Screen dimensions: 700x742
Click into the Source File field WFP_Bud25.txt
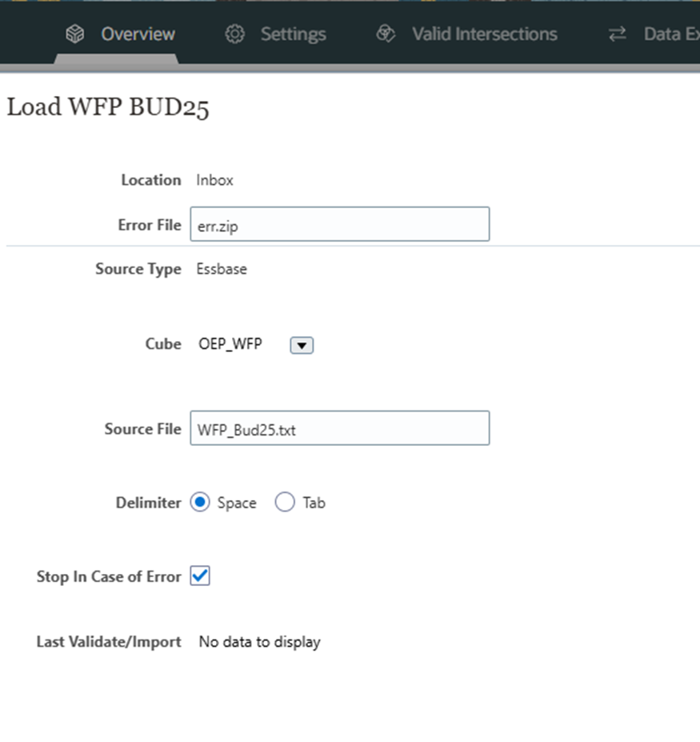coord(339,429)
